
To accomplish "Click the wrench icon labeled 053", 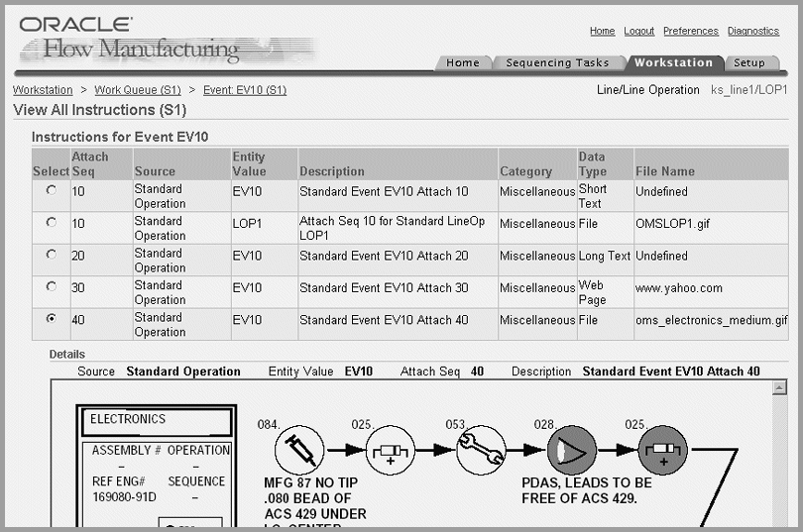I will click(x=481, y=450).
